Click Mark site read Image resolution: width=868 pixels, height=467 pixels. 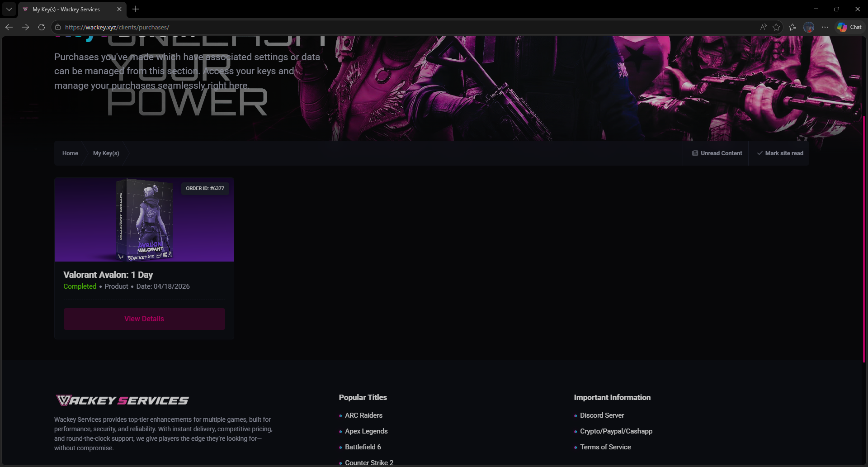(780, 153)
